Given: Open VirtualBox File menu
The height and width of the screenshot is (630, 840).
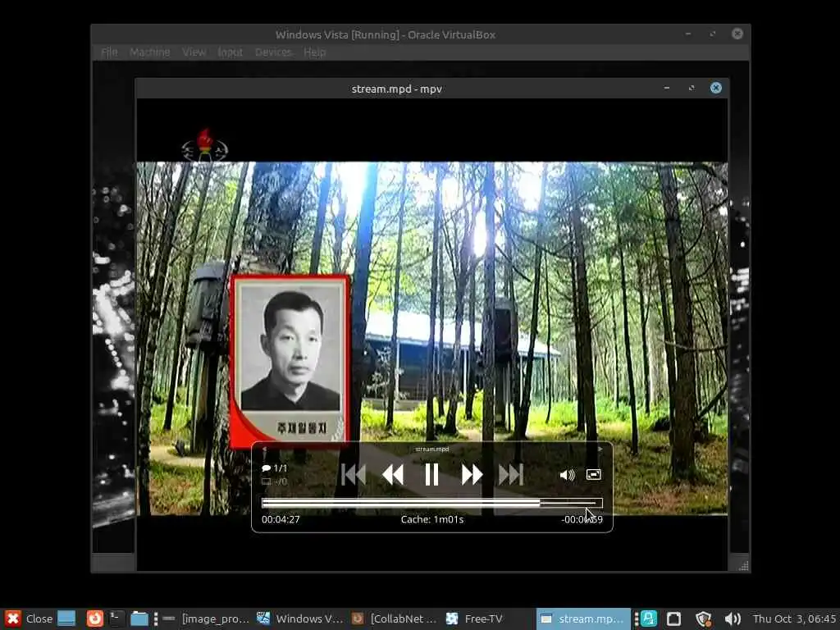Looking at the screenshot, I should point(109,52).
